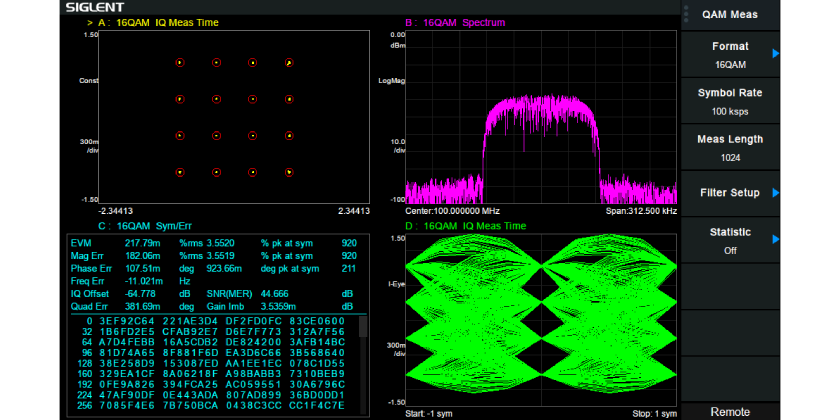Select trace D 16QAM IQ Meas Time title

(466, 226)
